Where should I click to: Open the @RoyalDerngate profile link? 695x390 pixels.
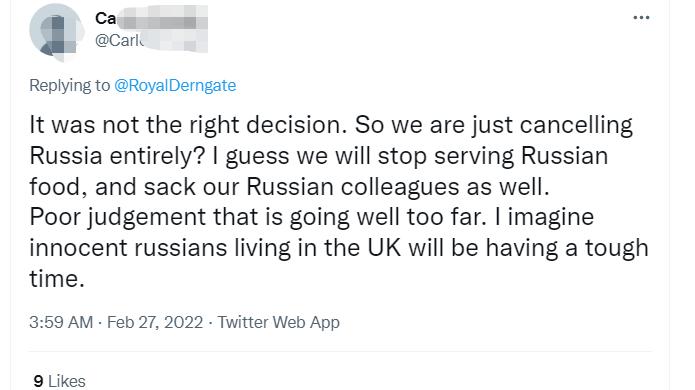(x=175, y=85)
